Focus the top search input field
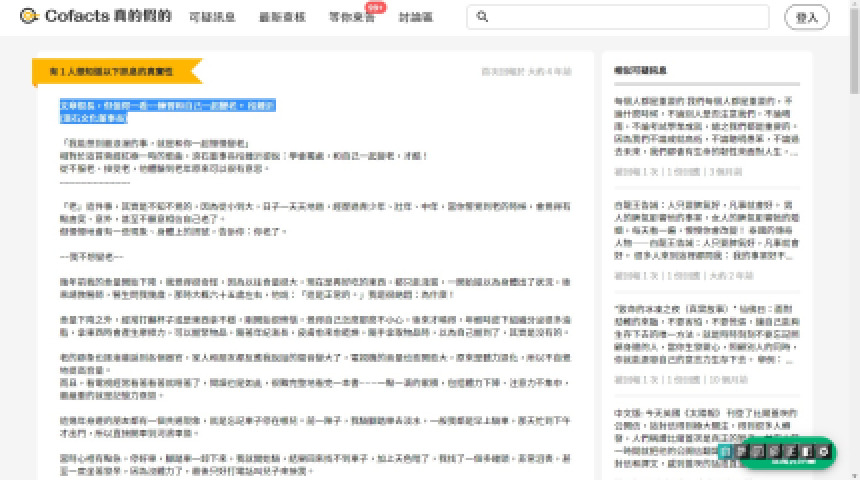 620,17
